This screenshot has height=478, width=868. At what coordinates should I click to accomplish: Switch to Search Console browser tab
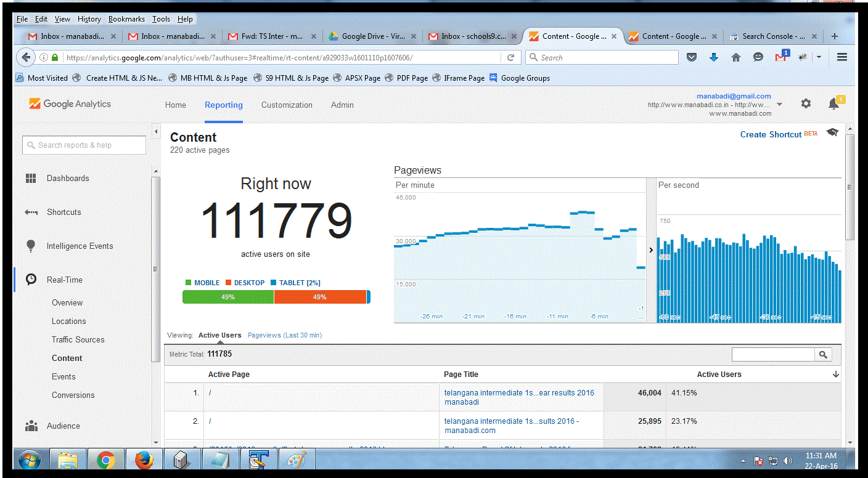(x=774, y=36)
